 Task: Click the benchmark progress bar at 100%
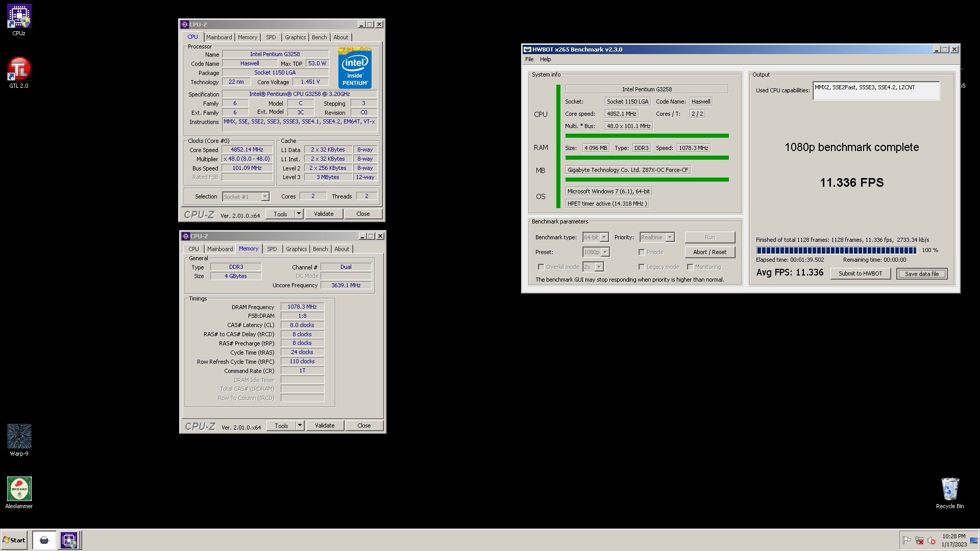[x=837, y=250]
